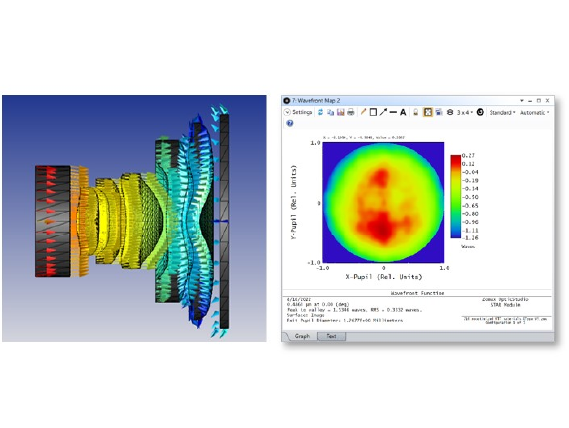Image resolution: width=569 pixels, height=428 pixels.
Task: Click the red center of wavefront map
Action: click(382, 229)
